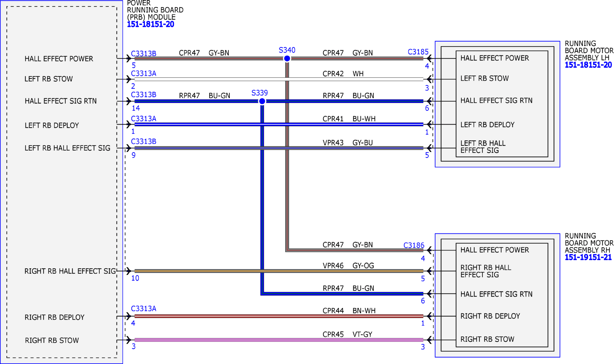Click RIGHT RB DEPLOY text in PRB module

pyautogui.click(x=54, y=317)
